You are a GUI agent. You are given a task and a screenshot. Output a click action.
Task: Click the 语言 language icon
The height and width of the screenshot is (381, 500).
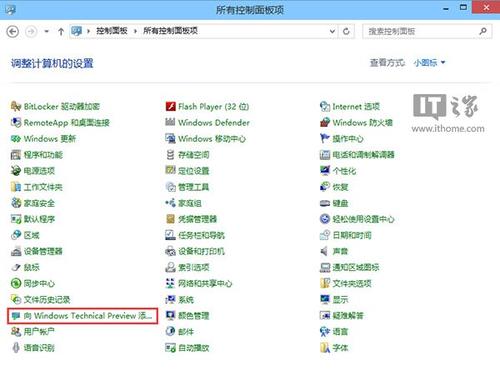point(325,331)
